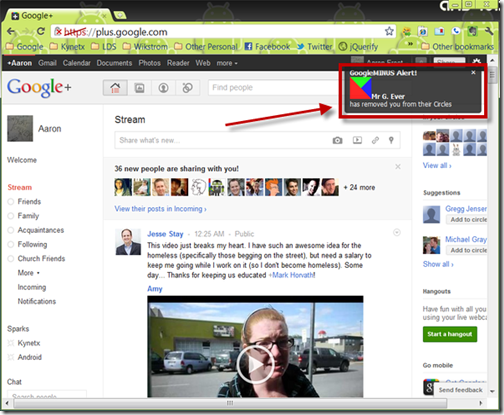The image size is (504, 415).
Task: Open the Google bookmarks folder
Action: (x=25, y=47)
